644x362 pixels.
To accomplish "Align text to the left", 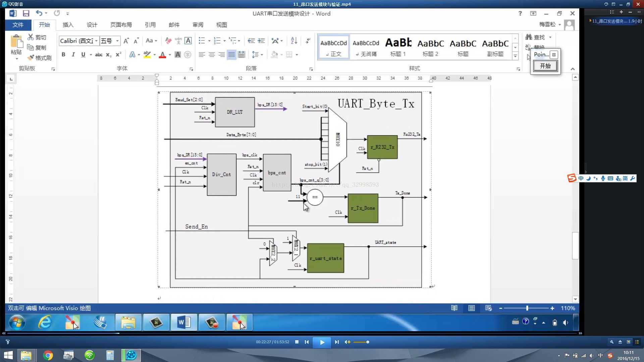I will click(202, 55).
